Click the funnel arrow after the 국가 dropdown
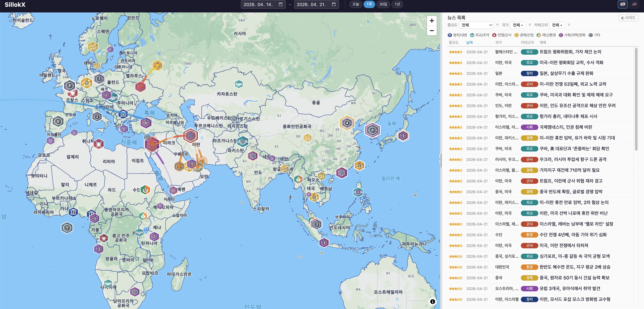Image resolution: width=644 pixels, height=309 pixels. pyautogui.click(x=530, y=25)
